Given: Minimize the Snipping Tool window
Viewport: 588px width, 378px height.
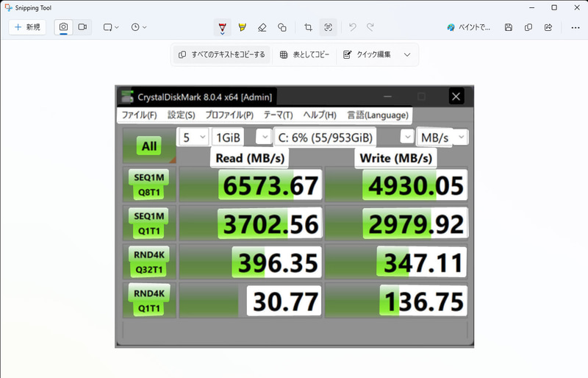Looking at the screenshot, I should pyautogui.click(x=531, y=7).
